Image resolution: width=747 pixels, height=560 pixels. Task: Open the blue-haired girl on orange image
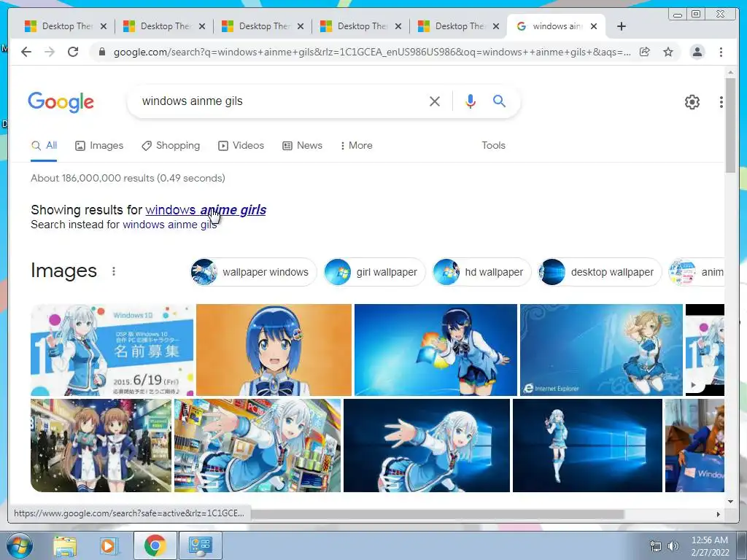pyautogui.click(x=274, y=350)
